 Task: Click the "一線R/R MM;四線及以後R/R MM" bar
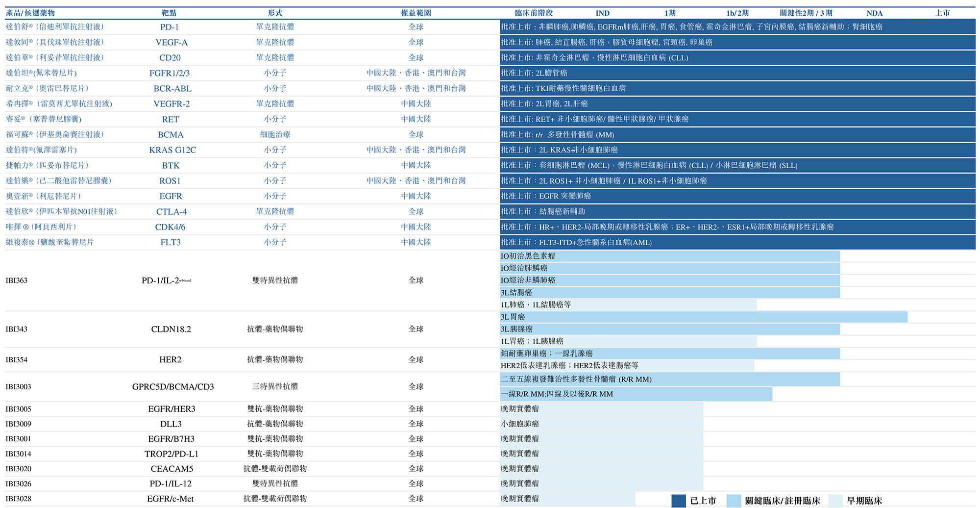pyautogui.click(x=636, y=394)
